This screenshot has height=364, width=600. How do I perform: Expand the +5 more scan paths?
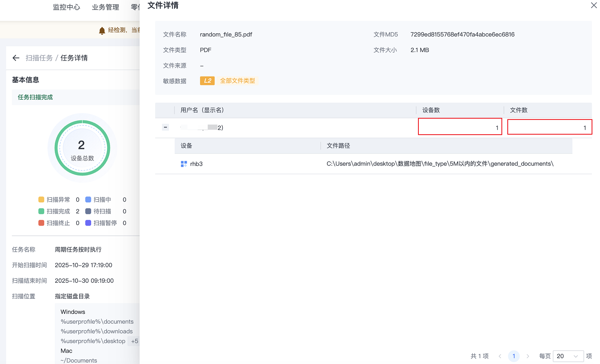point(134,341)
